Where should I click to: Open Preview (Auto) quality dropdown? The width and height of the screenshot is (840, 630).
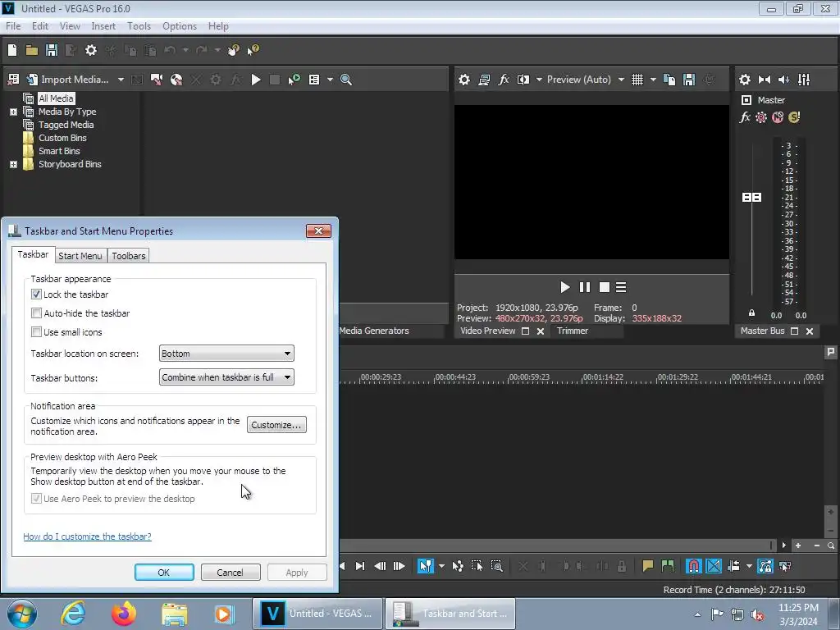[x=620, y=80]
